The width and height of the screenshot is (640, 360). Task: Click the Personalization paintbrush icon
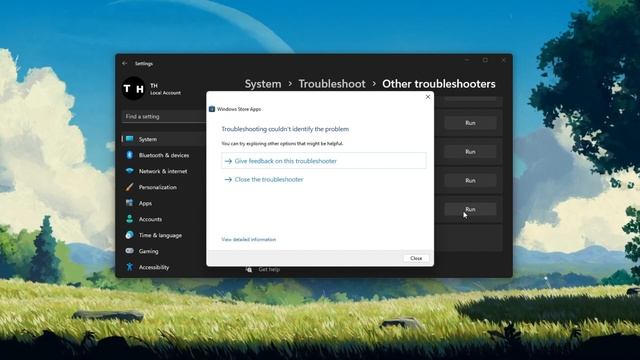pos(129,187)
